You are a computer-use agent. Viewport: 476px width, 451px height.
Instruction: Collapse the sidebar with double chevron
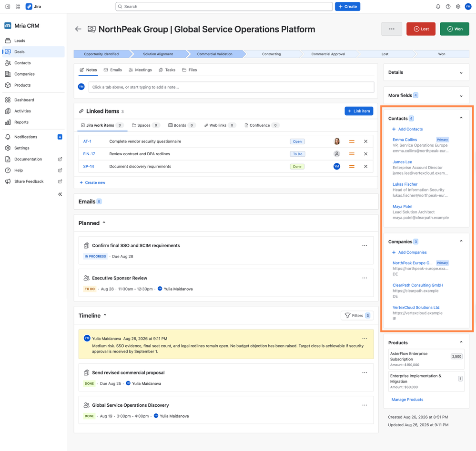click(60, 194)
